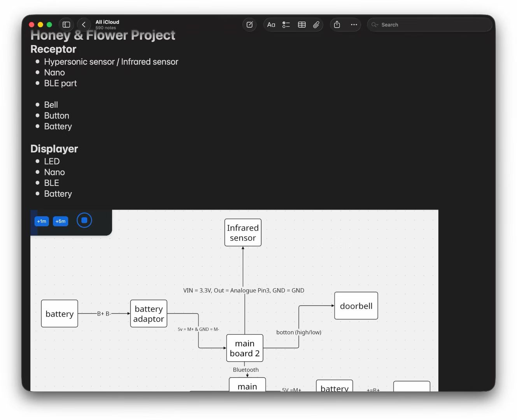The height and width of the screenshot is (420, 517).
Task: Click the "Bluetooth" diagram label
Action: point(245,369)
